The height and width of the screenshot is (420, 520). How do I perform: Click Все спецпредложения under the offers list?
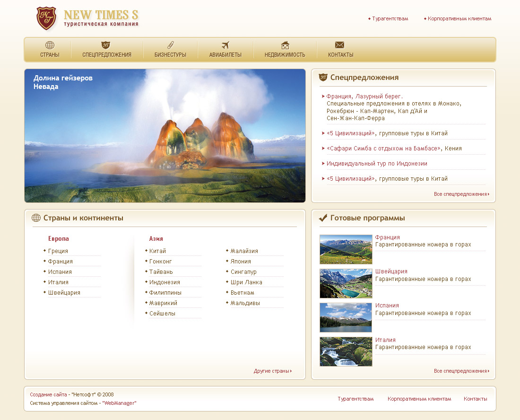pos(461,194)
